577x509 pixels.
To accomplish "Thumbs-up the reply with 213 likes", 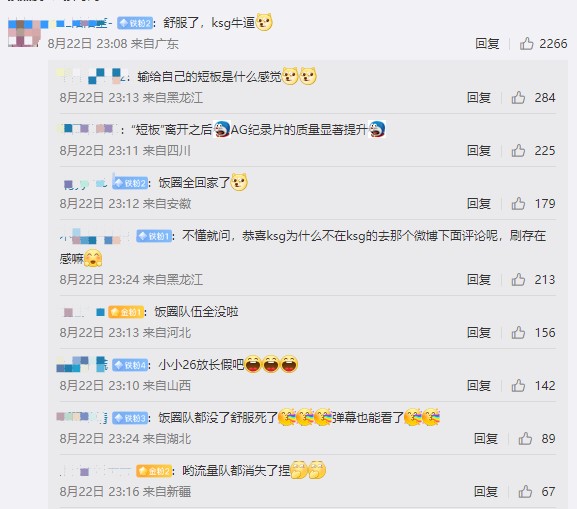I will [x=518, y=280].
